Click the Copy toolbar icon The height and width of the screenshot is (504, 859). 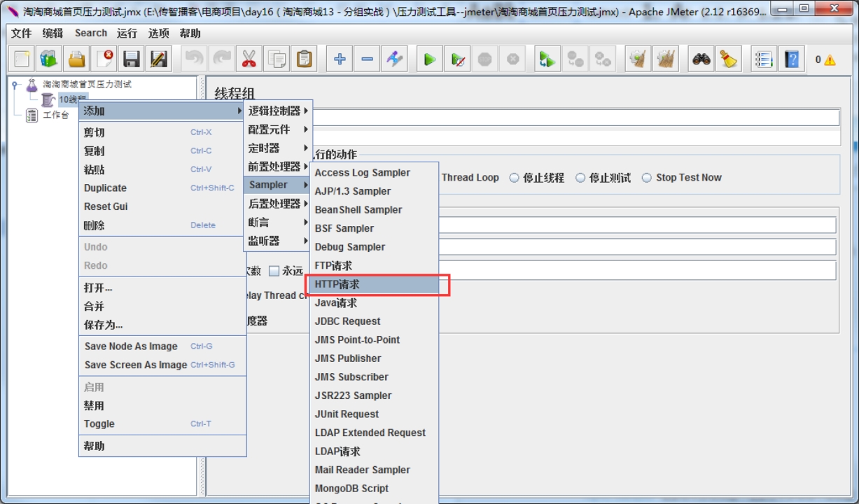tap(277, 59)
